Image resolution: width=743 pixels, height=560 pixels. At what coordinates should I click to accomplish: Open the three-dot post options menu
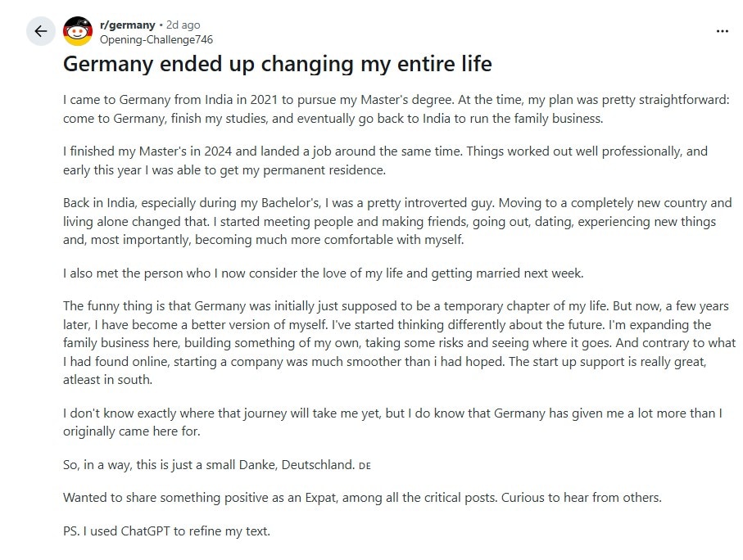click(x=723, y=31)
